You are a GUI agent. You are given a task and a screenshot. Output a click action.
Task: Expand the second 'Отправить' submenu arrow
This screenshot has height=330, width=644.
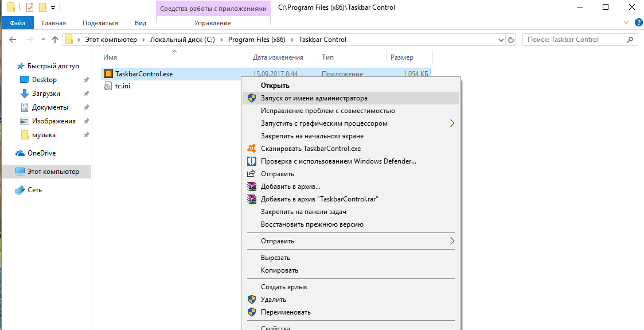452,241
